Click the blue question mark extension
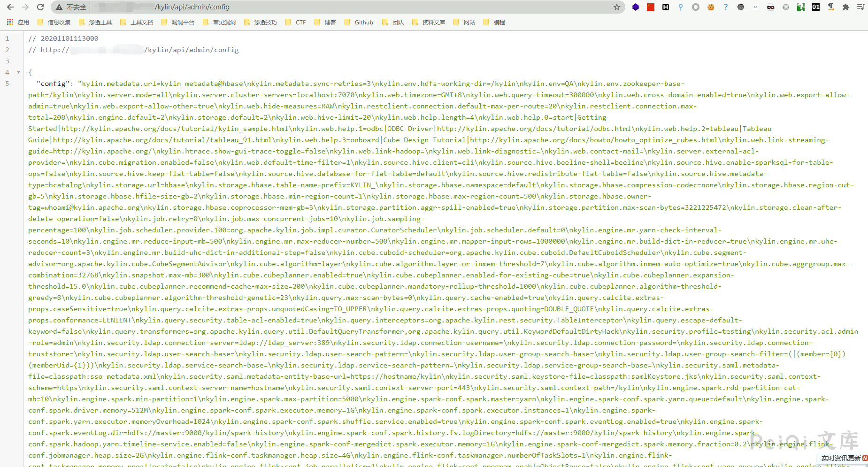This screenshot has height=467, width=868. [726, 7]
